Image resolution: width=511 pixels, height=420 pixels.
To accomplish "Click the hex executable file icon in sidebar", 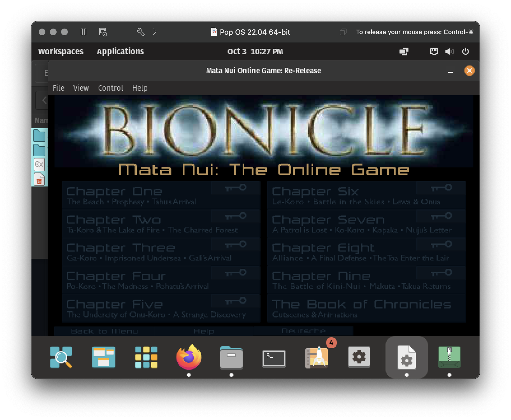I will pos(39,165).
